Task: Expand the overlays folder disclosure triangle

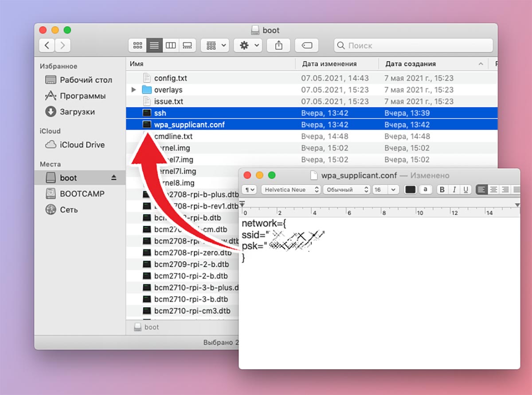Action: 134,90
